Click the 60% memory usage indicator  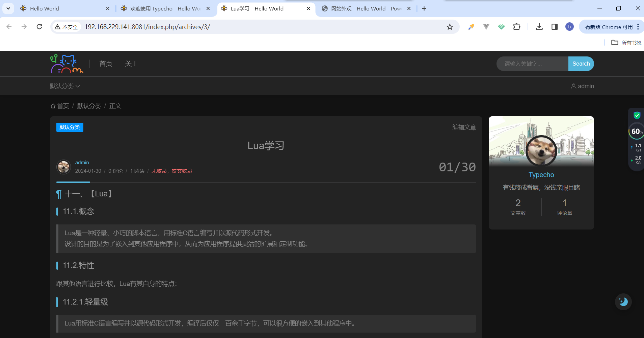pos(637,131)
